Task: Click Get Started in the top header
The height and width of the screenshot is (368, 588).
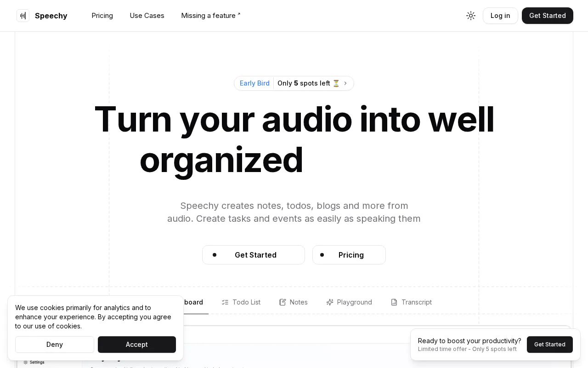Action: pyautogui.click(x=548, y=16)
